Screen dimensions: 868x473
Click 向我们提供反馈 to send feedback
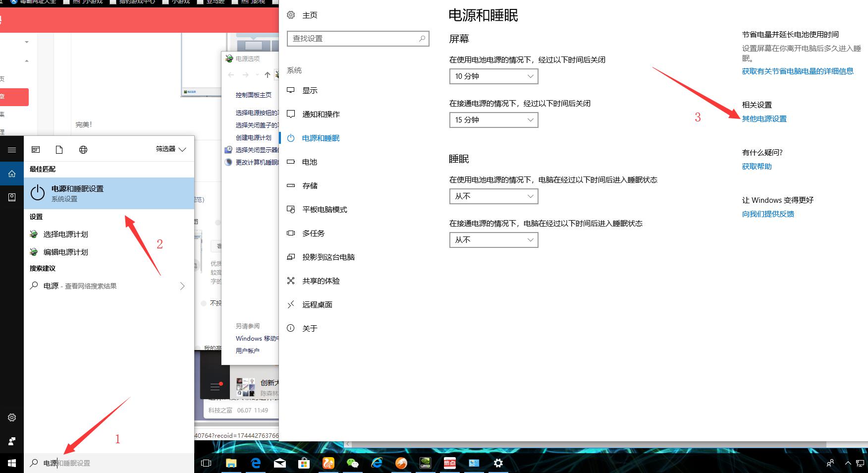767,214
